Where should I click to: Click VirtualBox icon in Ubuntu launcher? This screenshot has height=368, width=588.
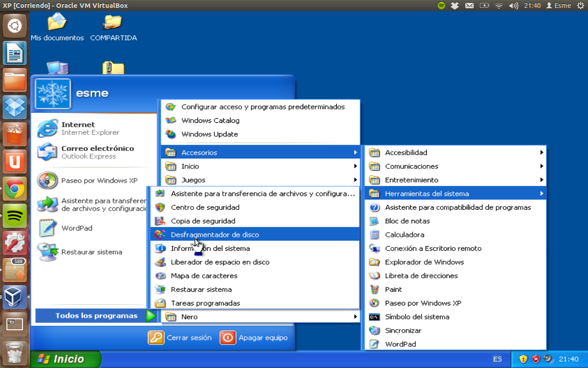15,297
